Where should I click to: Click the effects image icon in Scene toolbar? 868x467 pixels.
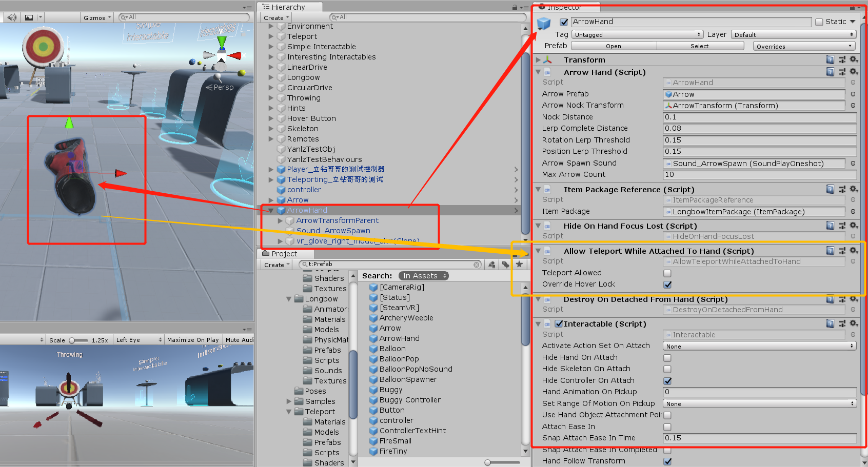[29, 17]
